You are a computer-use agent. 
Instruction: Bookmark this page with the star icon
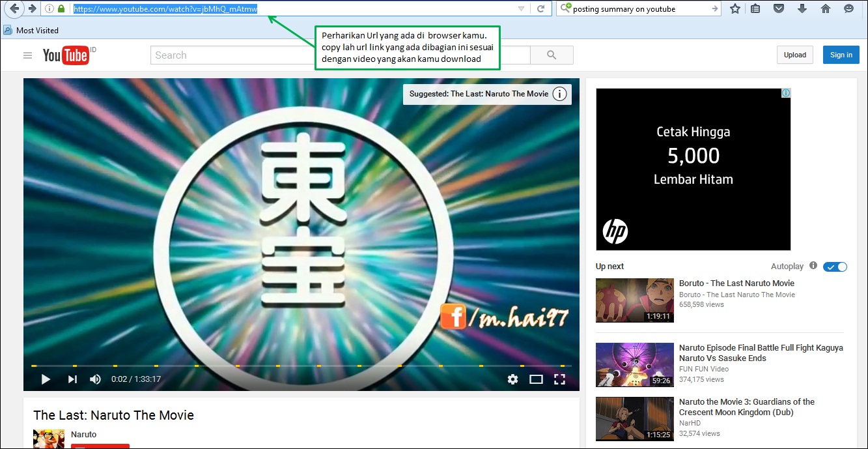[735, 8]
